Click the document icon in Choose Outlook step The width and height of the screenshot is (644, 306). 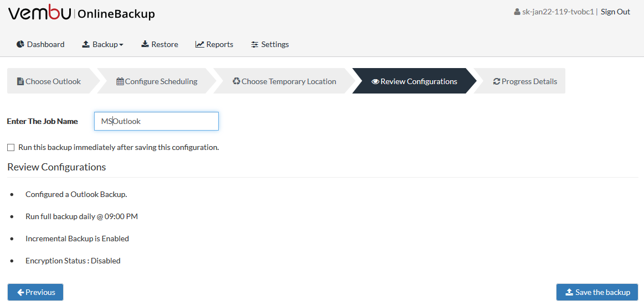click(20, 81)
